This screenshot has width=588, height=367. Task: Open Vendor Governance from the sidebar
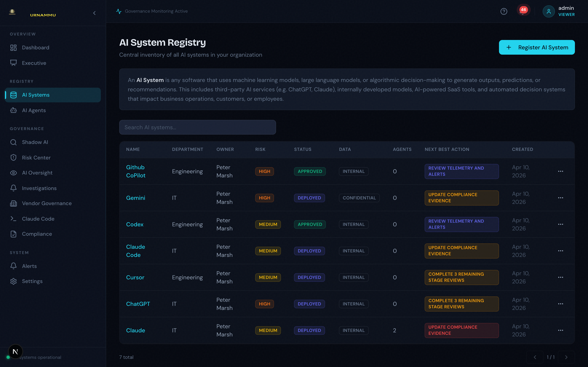pyautogui.click(x=47, y=203)
